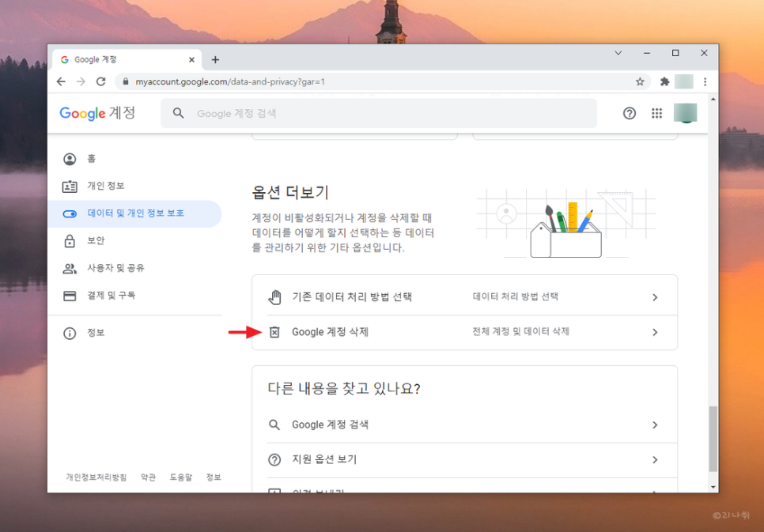
Task: Open the 보안 section using the lock icon
Action: point(70,241)
